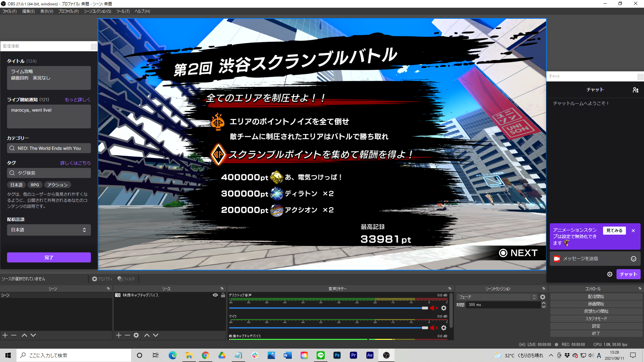The width and height of the screenshot is (644, 362).
Task: Open 設定 from controls panel
Action: click(x=596, y=326)
